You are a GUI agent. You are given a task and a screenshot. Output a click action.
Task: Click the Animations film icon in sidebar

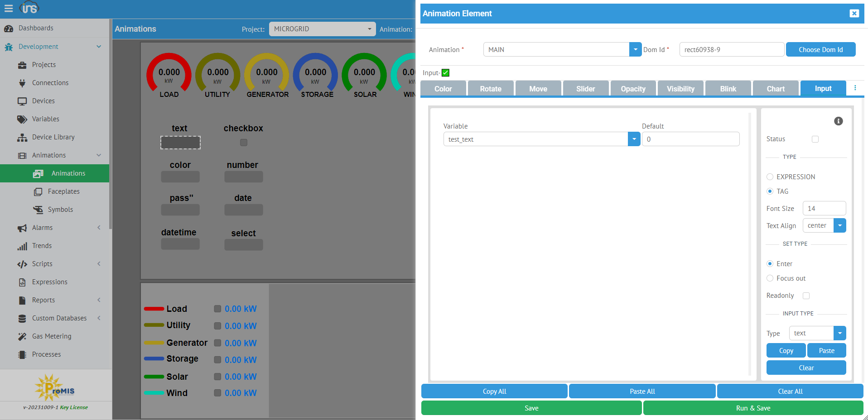coord(22,155)
